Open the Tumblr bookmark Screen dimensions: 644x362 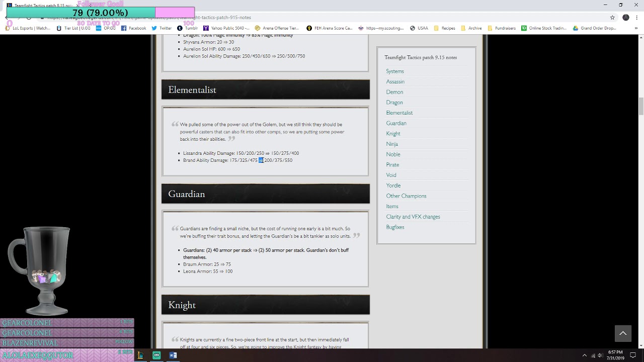click(187, 28)
